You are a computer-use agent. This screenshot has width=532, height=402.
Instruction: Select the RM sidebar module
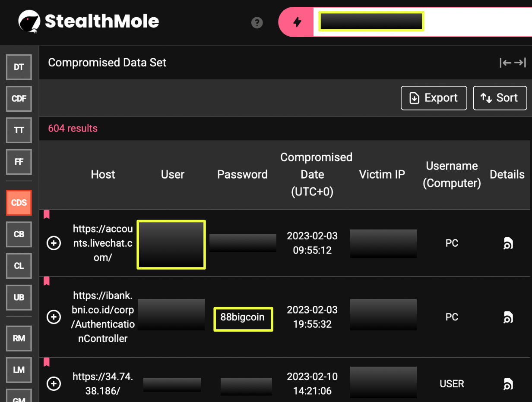(x=19, y=338)
